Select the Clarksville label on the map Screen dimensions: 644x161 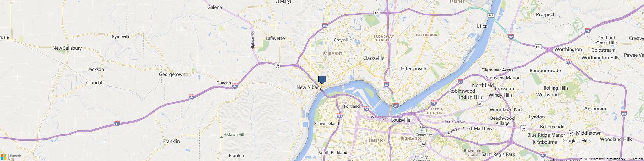(x=374, y=58)
